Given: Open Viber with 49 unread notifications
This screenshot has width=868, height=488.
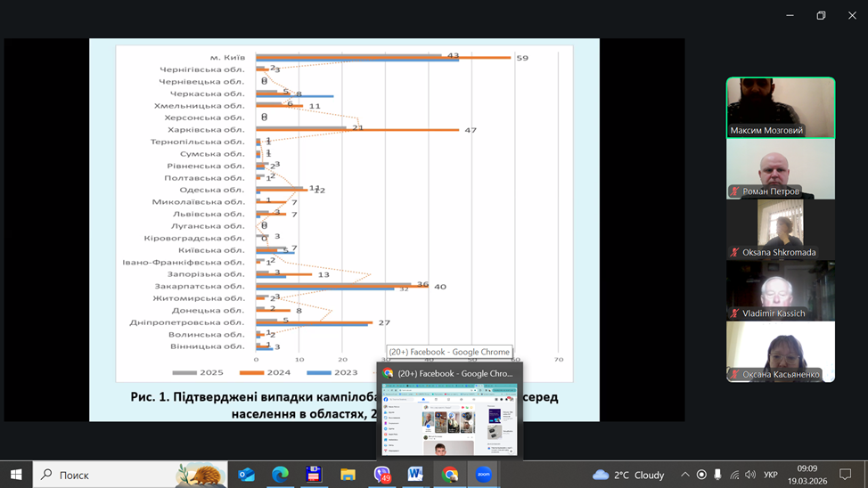Looking at the screenshot, I should [382, 475].
